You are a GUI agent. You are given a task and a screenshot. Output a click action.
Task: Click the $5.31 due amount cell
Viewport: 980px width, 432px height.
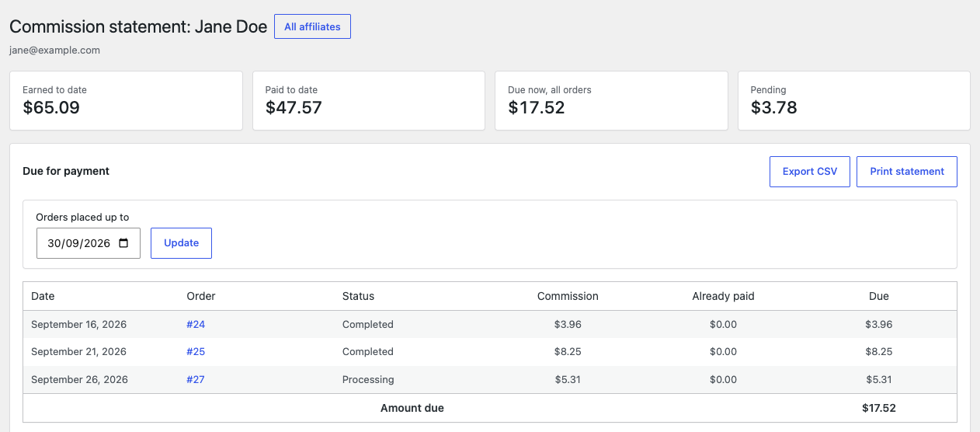[x=879, y=380]
